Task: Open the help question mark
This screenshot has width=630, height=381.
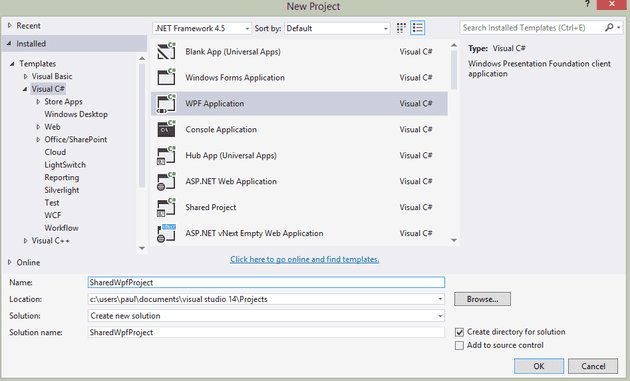Action: pyautogui.click(x=588, y=4)
